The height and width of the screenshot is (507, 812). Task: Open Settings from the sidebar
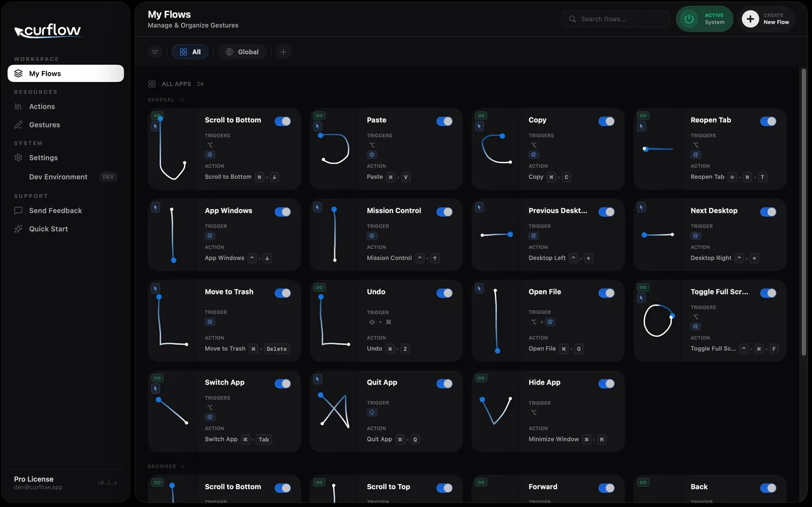point(43,158)
